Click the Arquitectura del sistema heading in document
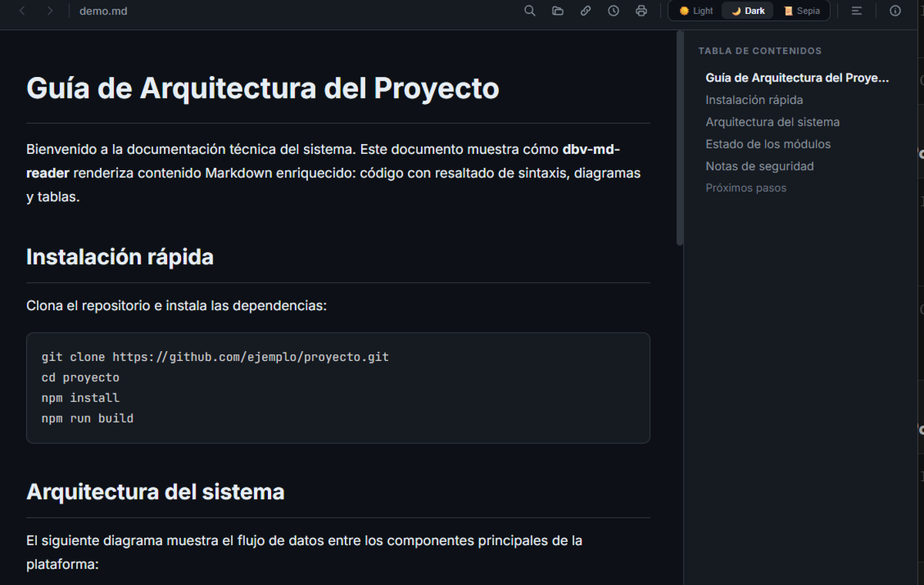This screenshot has width=924, height=585. click(156, 491)
